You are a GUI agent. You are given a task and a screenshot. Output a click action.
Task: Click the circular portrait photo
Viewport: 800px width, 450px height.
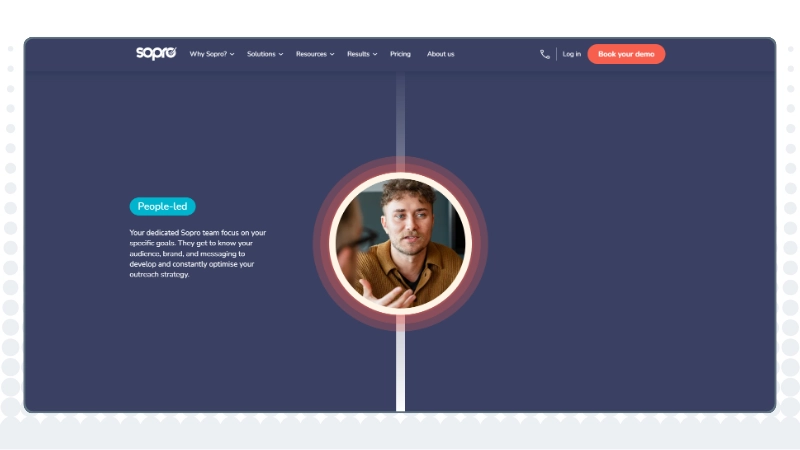(x=401, y=243)
